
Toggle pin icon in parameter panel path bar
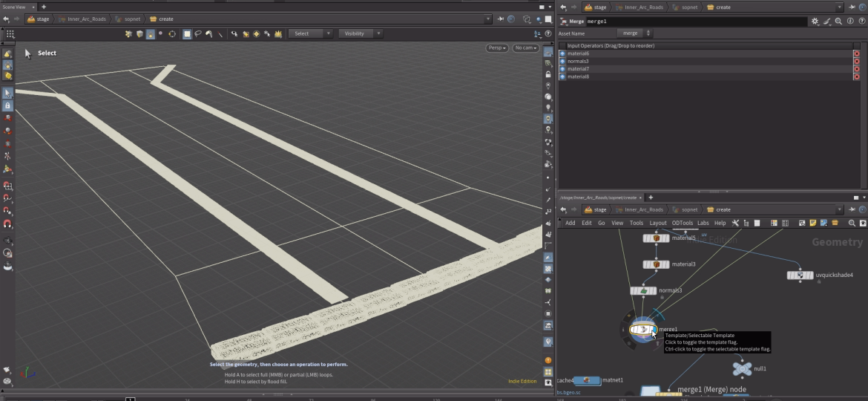point(852,7)
